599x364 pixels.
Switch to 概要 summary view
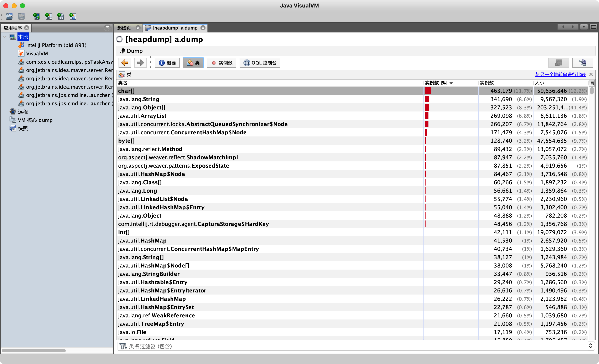(x=167, y=63)
